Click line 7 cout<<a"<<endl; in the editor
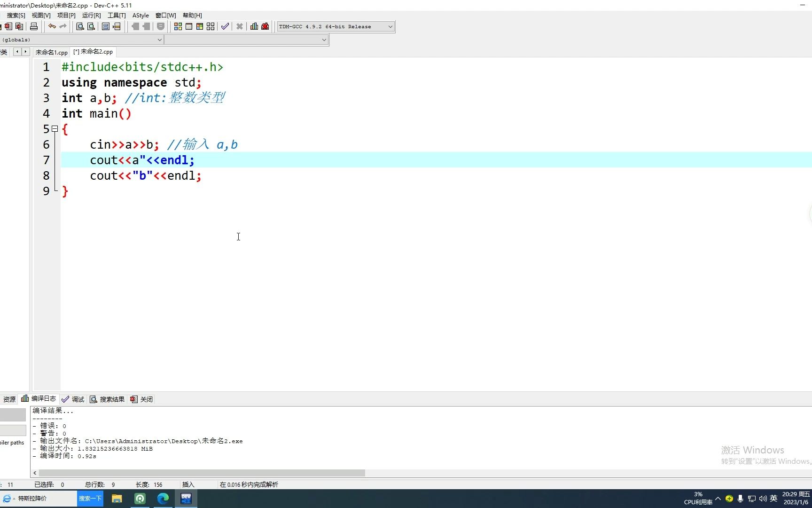Image resolution: width=812 pixels, height=508 pixels. [142, 160]
